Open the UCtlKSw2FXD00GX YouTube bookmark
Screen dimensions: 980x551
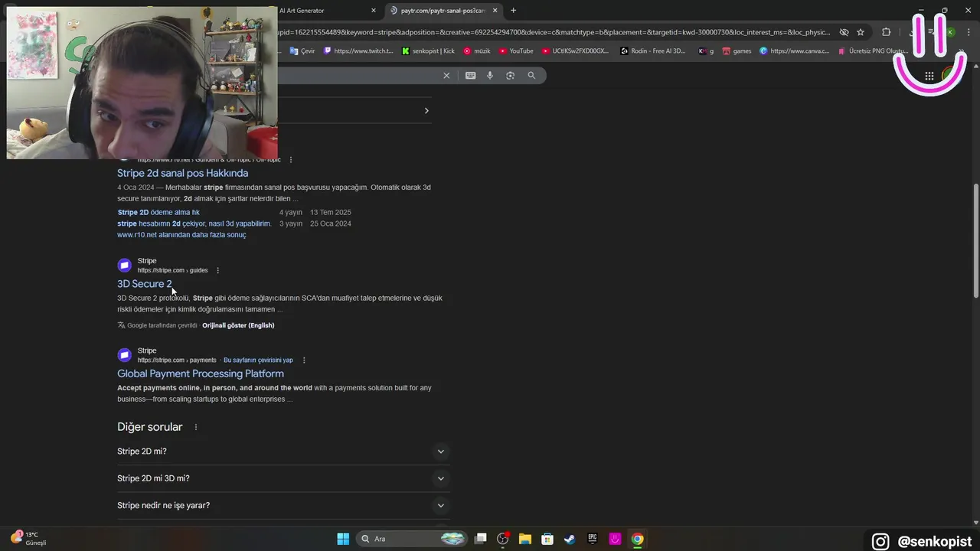click(x=575, y=51)
